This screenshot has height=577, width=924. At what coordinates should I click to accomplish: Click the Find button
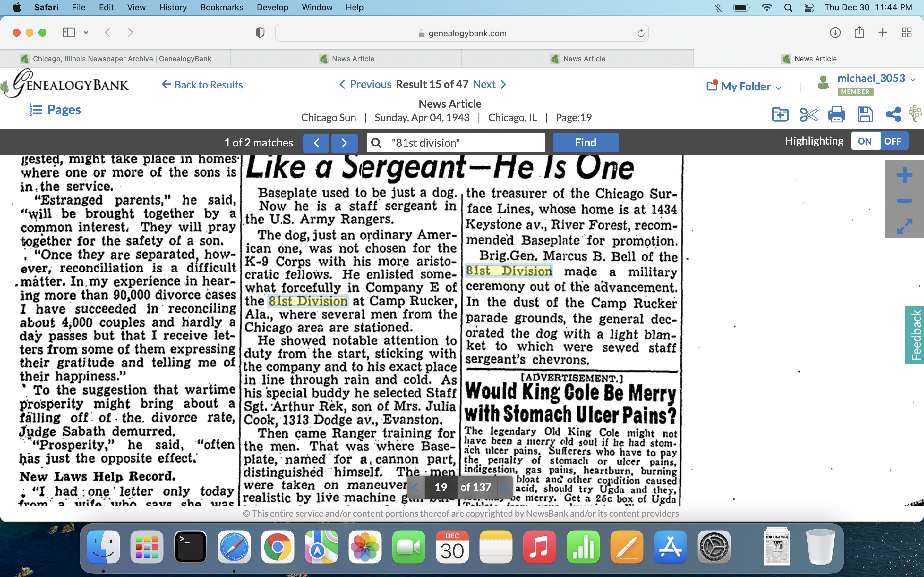(585, 143)
